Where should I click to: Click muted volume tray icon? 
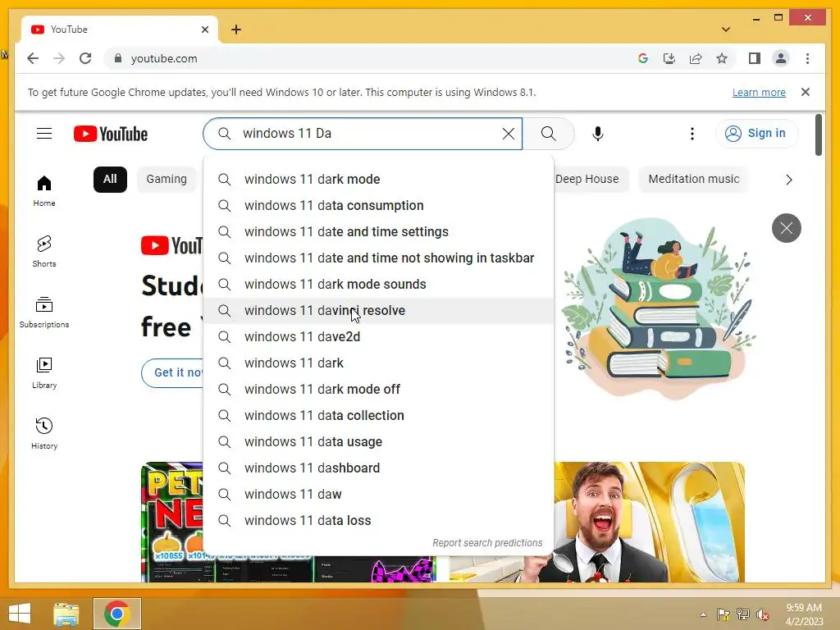[763, 614]
